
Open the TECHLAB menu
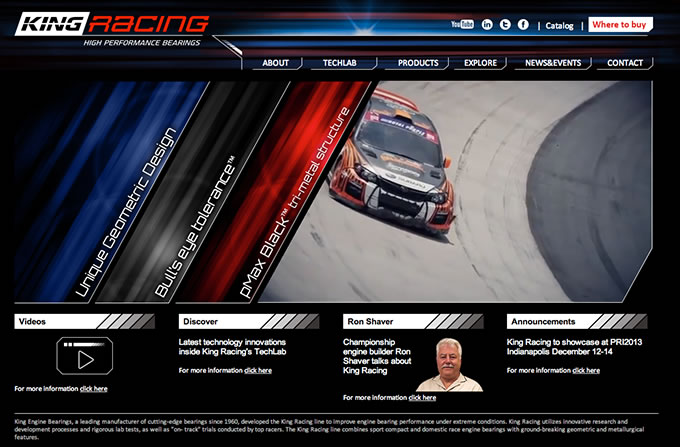(x=340, y=63)
